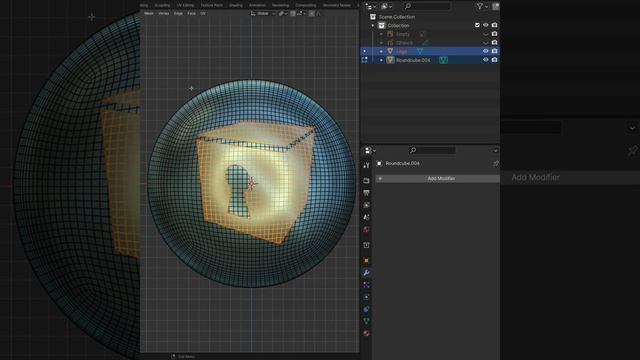This screenshot has height=360, width=640.
Task: Open the outliner filter dropdown
Action: point(482,6)
